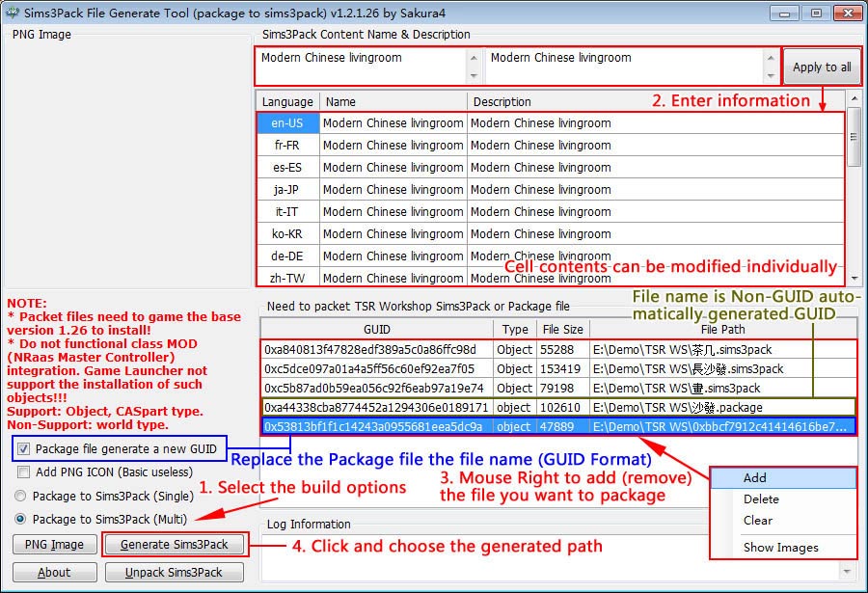Click file size cell 79198
This screenshot has height=593, width=868.
[x=563, y=389]
